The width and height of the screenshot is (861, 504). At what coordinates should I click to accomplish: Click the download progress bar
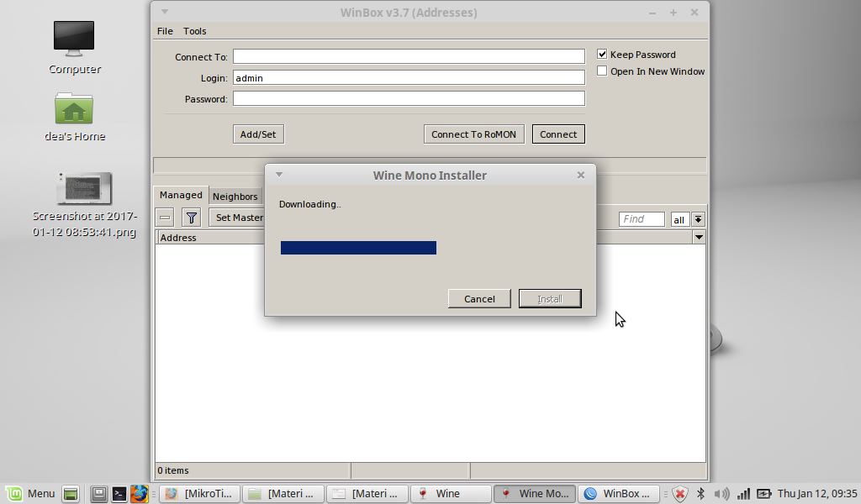click(358, 248)
